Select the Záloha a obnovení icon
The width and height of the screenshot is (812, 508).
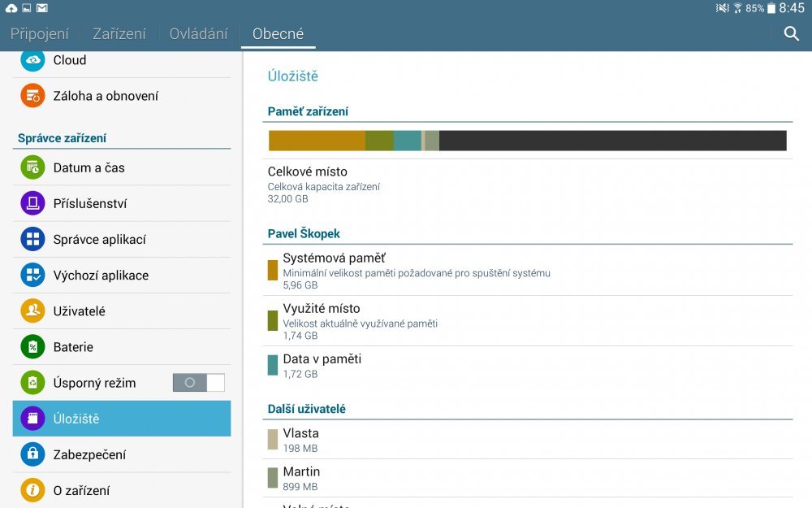point(32,95)
